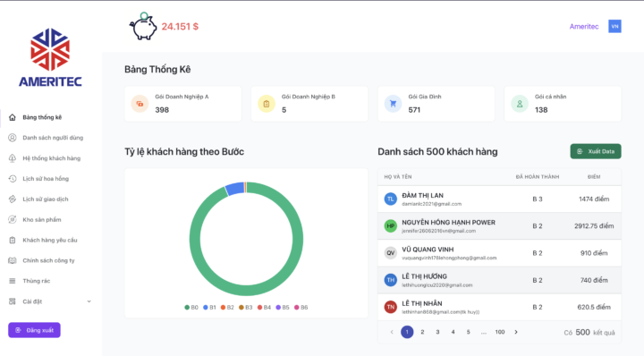Toggle B4 red legend item
Screen dimensions: 644x356
(264, 308)
